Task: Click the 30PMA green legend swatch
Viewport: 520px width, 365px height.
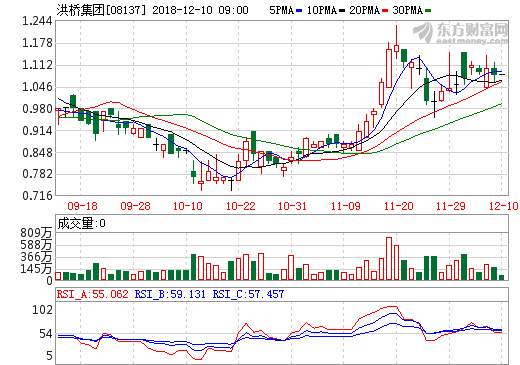Action: pyautogui.click(x=429, y=11)
